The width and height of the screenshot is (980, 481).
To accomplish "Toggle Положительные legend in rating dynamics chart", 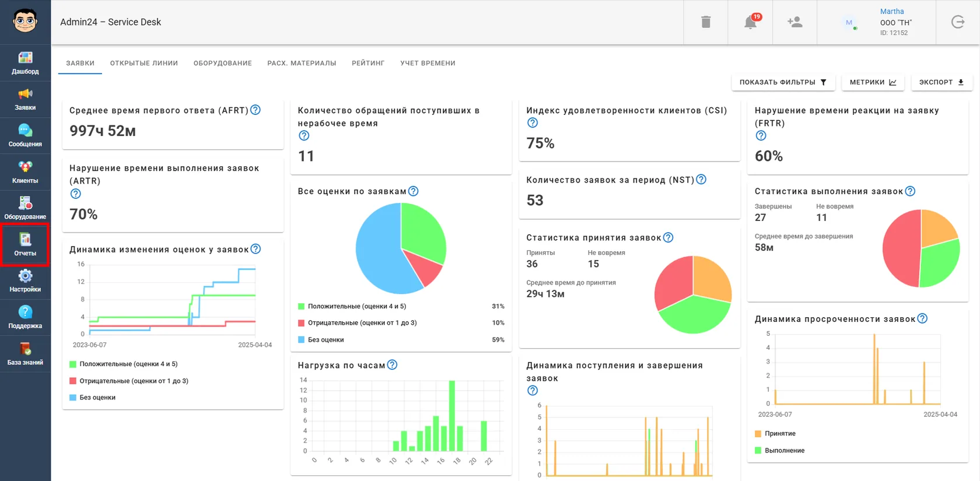I will tap(124, 364).
